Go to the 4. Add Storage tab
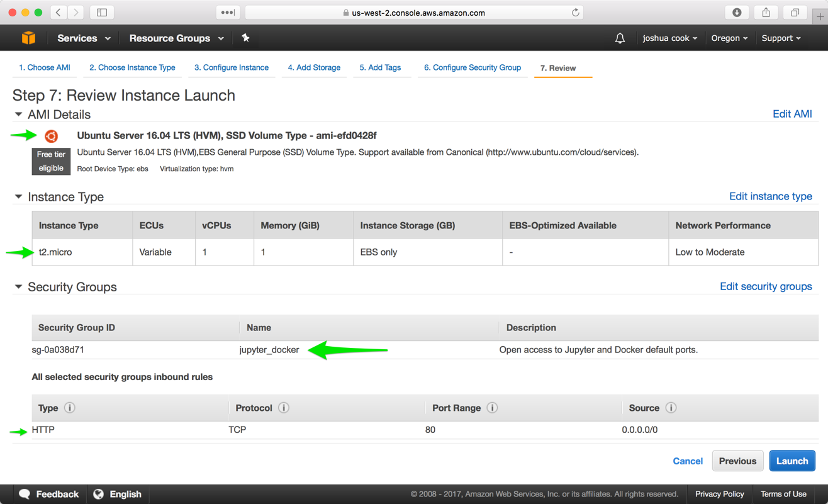The height and width of the screenshot is (504, 828). (314, 67)
